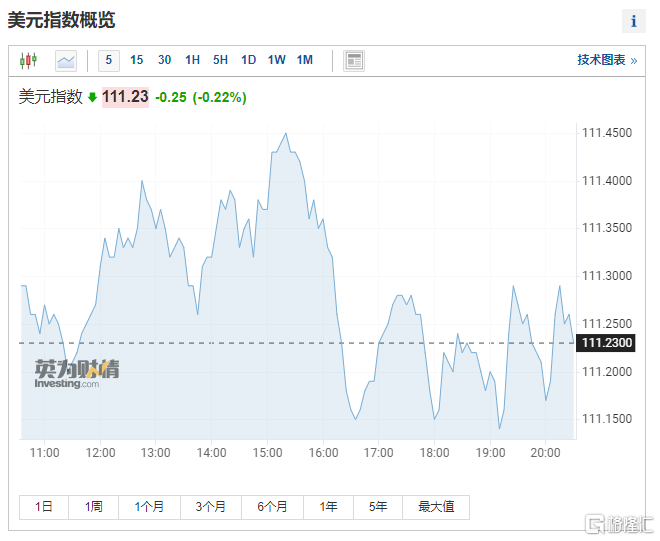Viewport: 660px width, 541px height.
Task: Click the 11:00 time axis label
Action: click(45, 453)
